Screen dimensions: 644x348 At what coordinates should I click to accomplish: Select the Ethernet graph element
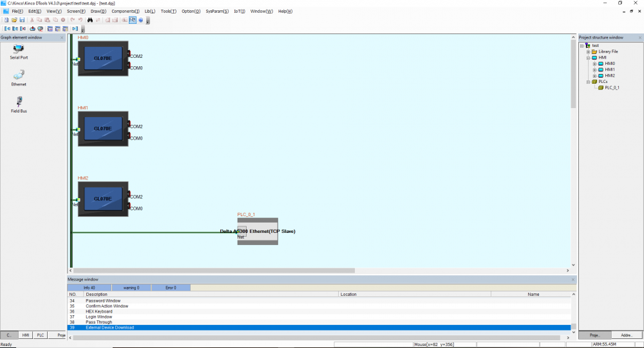[x=19, y=78]
